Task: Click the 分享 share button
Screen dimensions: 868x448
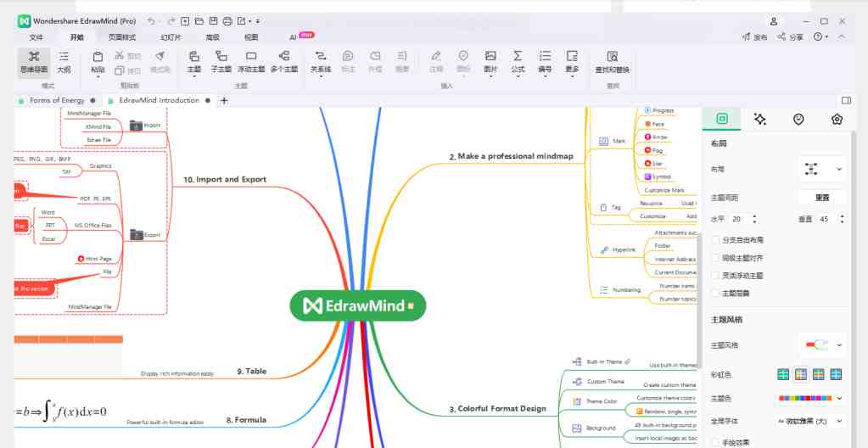Action: tap(791, 37)
